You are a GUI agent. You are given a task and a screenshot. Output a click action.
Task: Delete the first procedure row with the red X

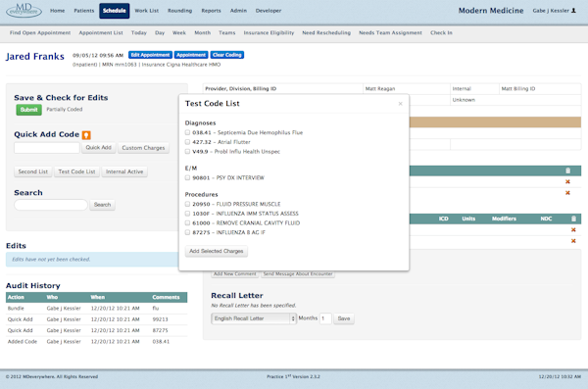[x=573, y=230]
